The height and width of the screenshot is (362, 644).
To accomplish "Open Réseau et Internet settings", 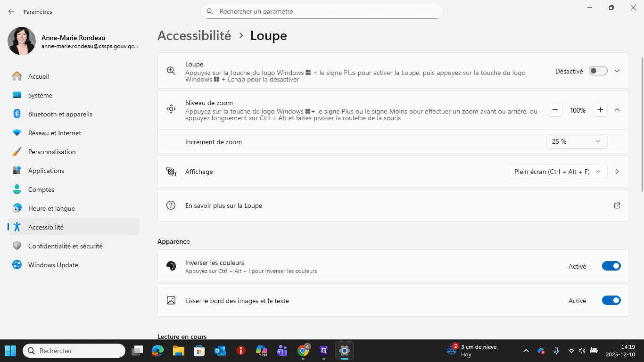I will coord(74,133).
